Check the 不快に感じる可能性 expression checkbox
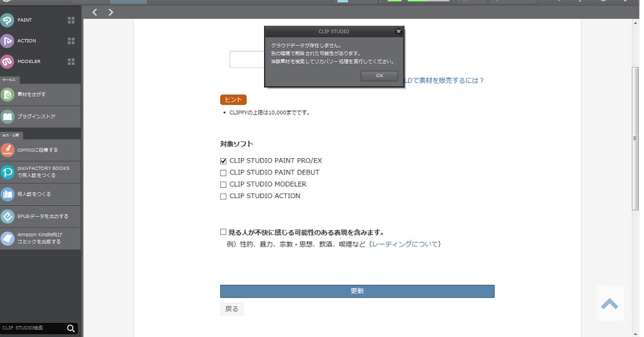 coord(223,232)
